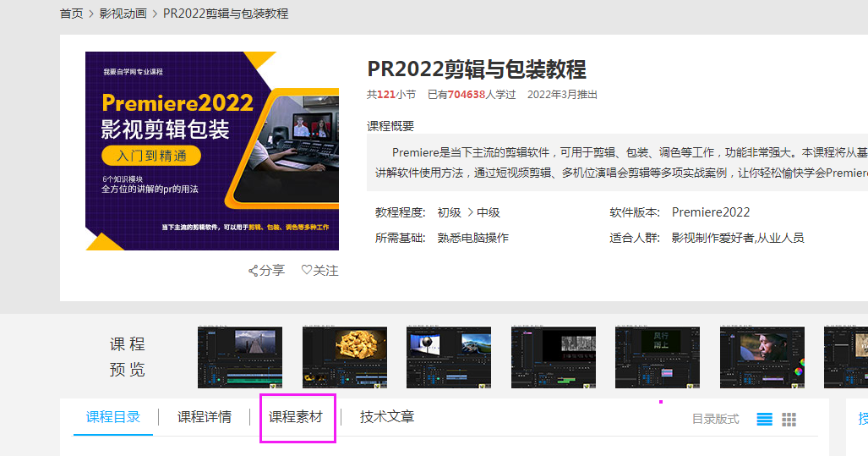
Task: Switch to list layout view icon
Action: coord(764,420)
